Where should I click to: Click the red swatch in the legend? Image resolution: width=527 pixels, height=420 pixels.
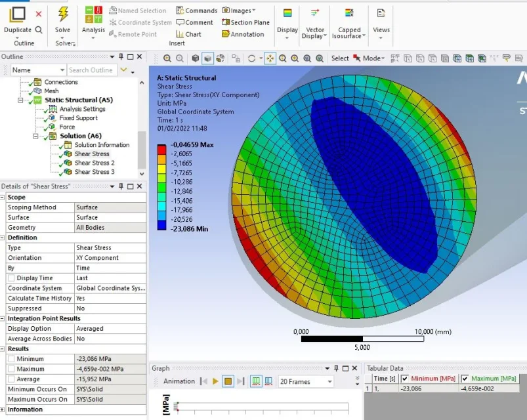(161, 150)
